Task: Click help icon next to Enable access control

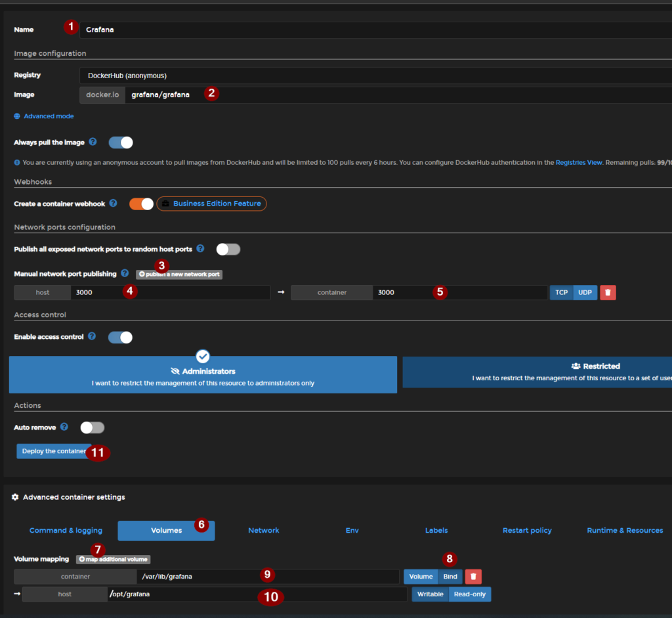Action: (x=92, y=336)
